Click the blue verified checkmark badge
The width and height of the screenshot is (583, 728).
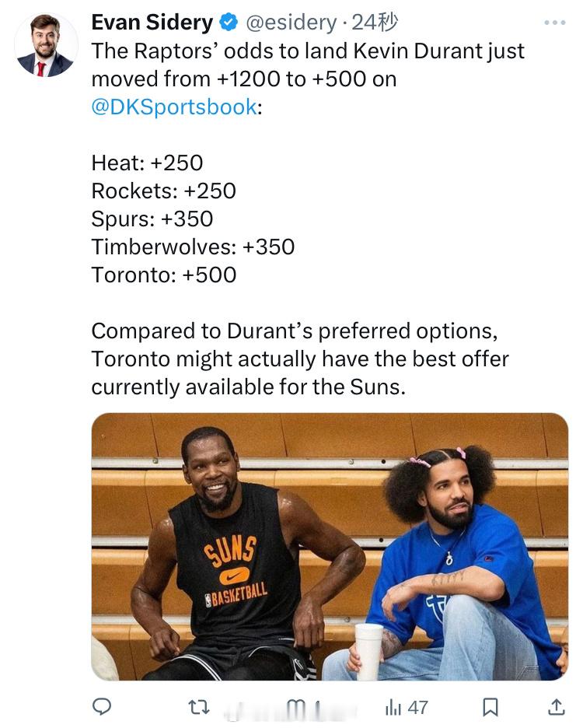(x=228, y=23)
